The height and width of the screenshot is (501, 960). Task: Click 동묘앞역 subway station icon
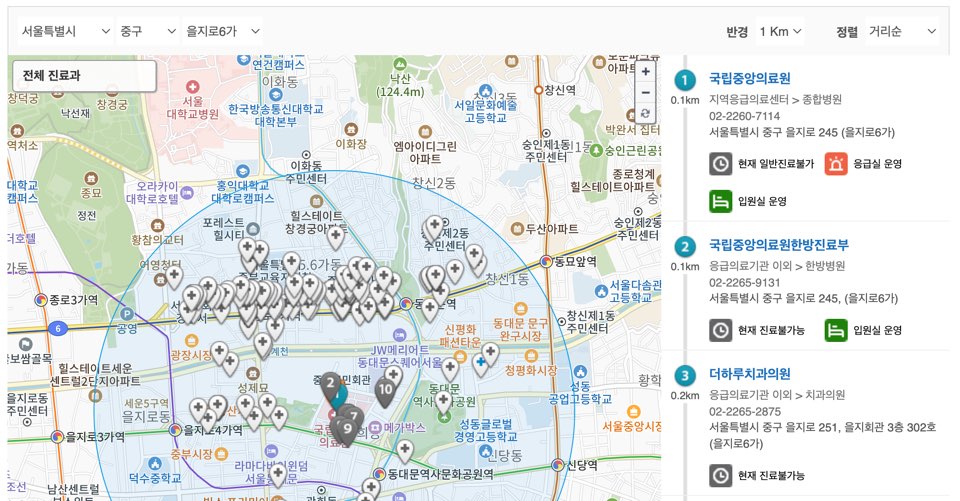tap(546, 262)
